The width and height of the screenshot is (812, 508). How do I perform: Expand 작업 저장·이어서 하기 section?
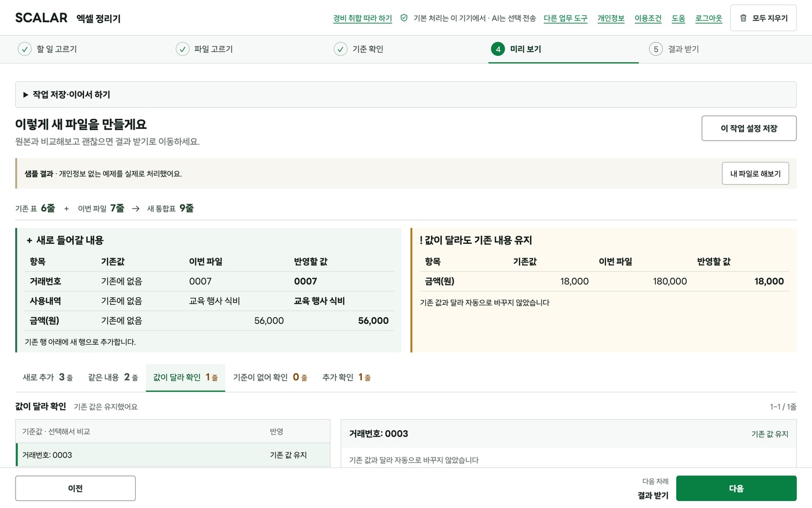tap(405, 95)
